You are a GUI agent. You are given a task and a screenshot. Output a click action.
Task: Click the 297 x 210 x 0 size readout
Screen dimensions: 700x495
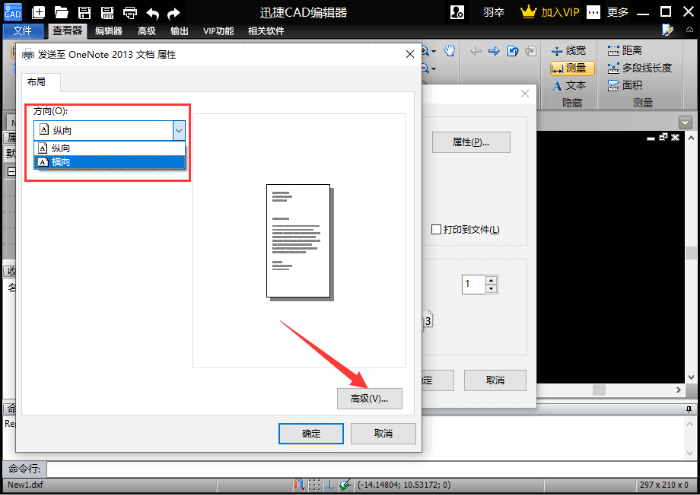click(664, 485)
